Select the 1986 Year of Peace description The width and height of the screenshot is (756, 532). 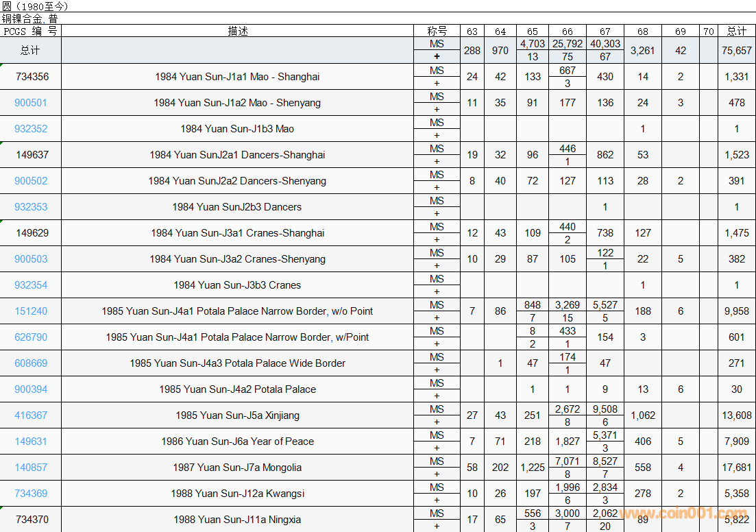(237, 442)
